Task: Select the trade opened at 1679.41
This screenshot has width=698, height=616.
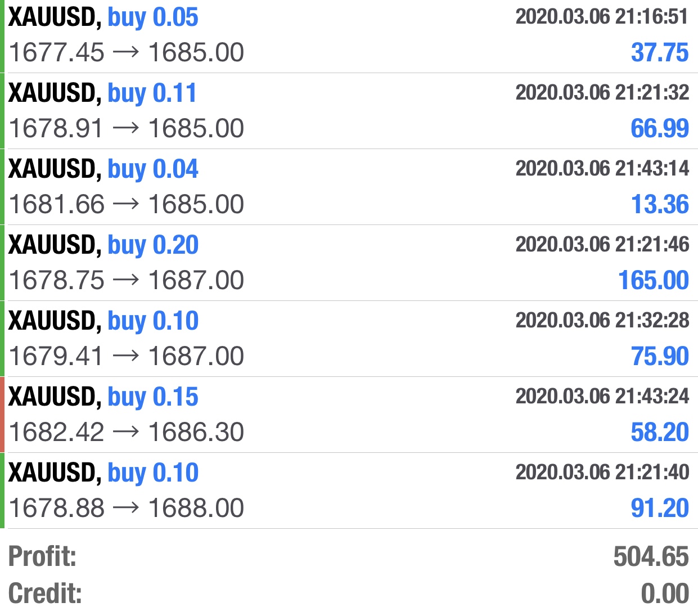Action: click(349, 339)
